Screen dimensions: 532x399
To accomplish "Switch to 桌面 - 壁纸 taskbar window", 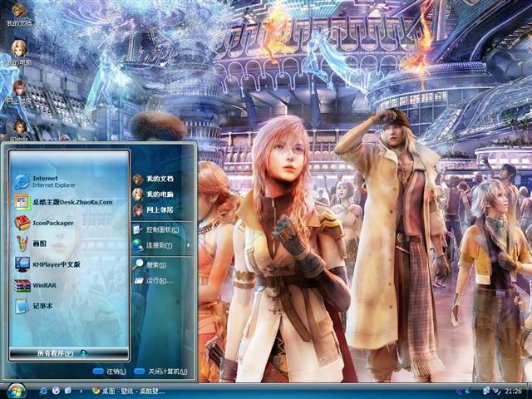I will [x=129, y=392].
